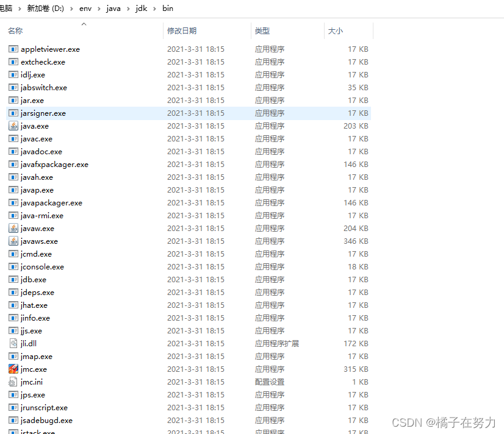This screenshot has width=504, height=434.
Task: Select the jhat.exe file entry
Action: point(34,305)
